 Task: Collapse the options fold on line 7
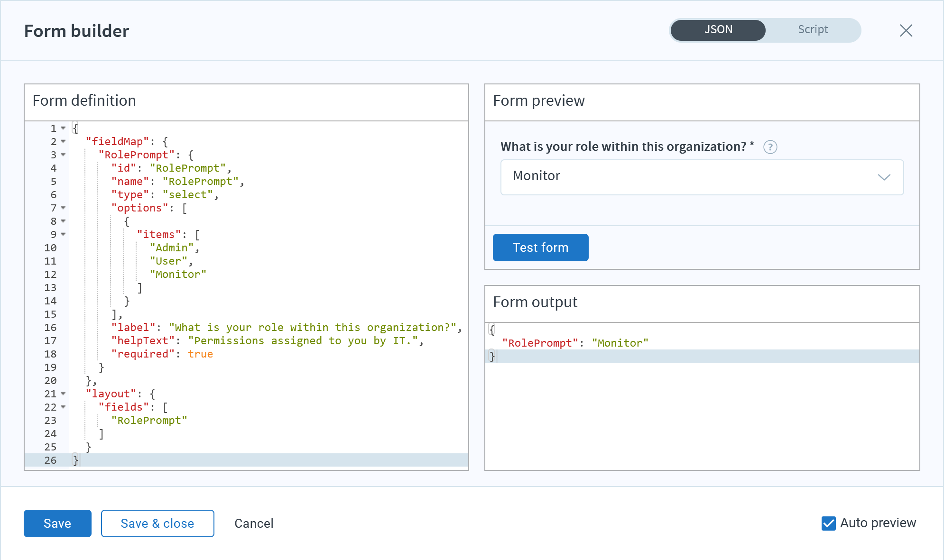[63, 208]
